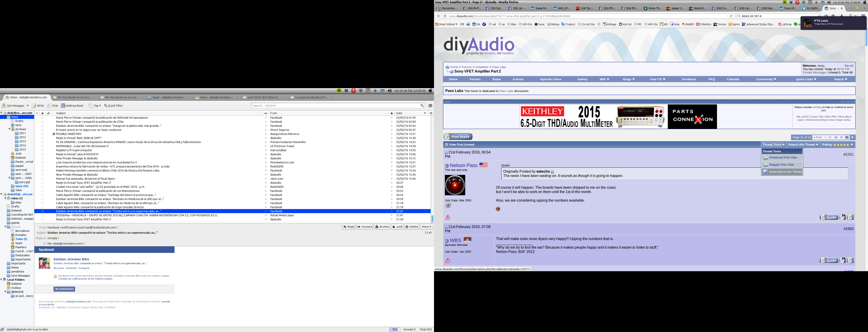Toggle star on 'Reply to thread Lateral MOSFETs'
The height and width of the screenshot is (332, 868).
coord(42,154)
